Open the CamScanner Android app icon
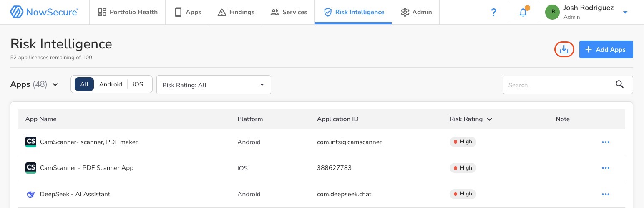 31,142
